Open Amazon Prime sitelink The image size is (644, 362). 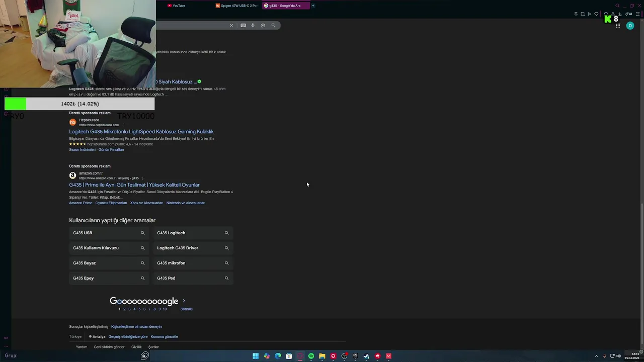click(80, 203)
